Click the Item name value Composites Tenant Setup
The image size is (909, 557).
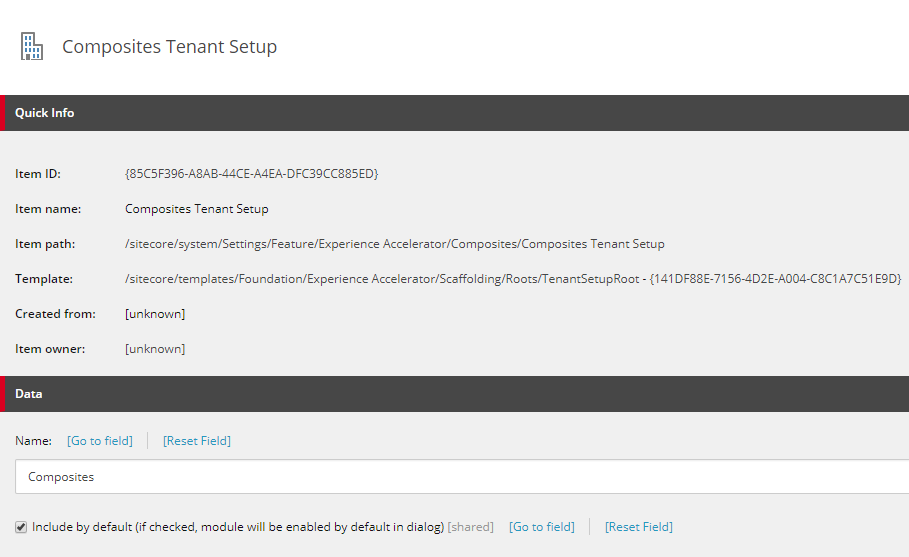(x=197, y=209)
